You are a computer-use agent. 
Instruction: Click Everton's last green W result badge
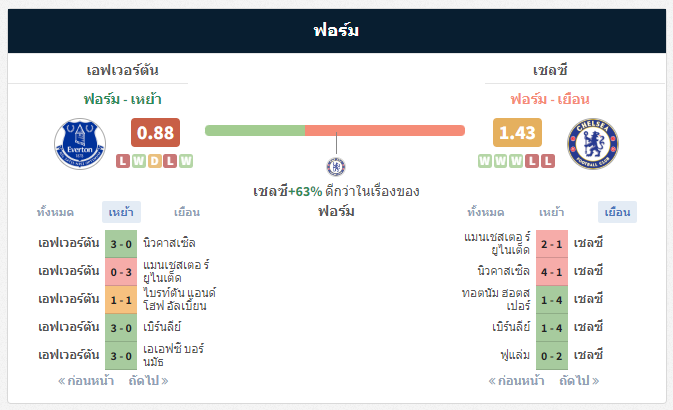coord(186,161)
